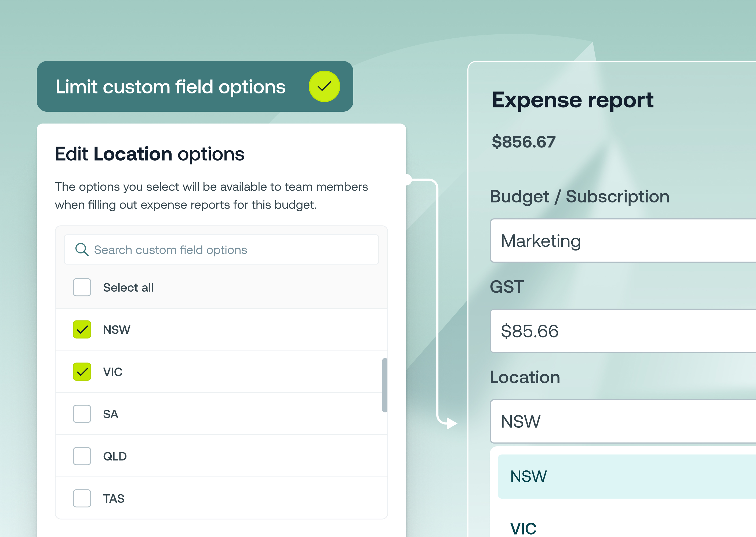Screen dimensions: 756x537
Task: Click the Edit Location options title
Action: click(x=150, y=154)
